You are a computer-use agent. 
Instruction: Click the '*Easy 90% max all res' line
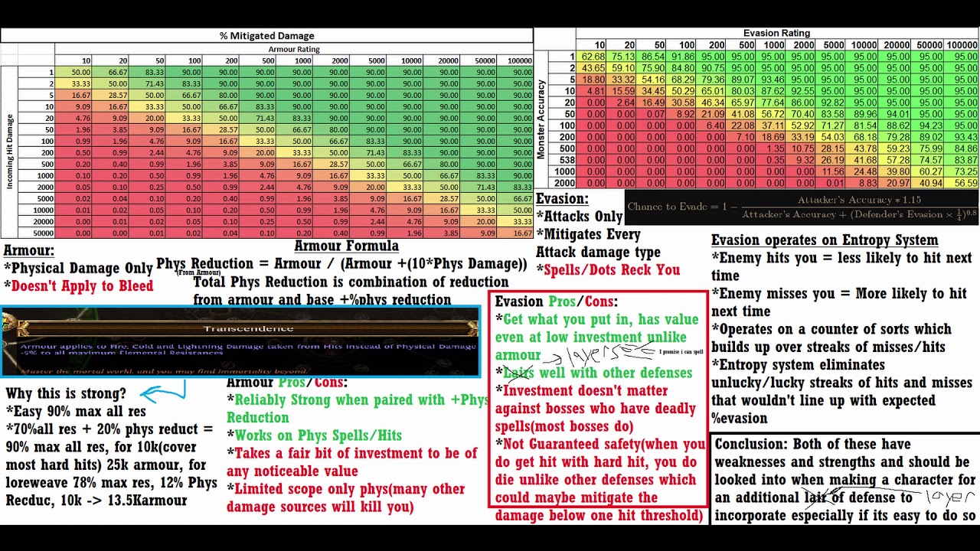[x=75, y=411]
